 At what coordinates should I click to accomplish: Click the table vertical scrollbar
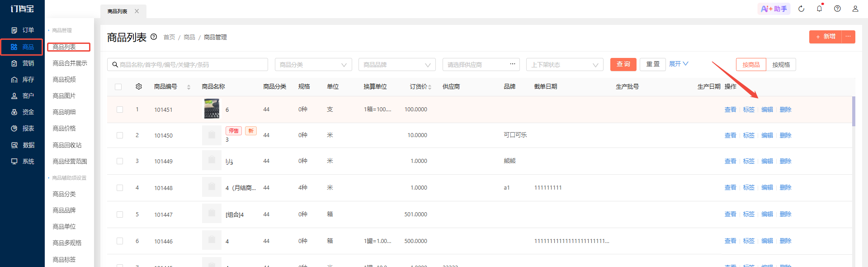[x=854, y=111]
